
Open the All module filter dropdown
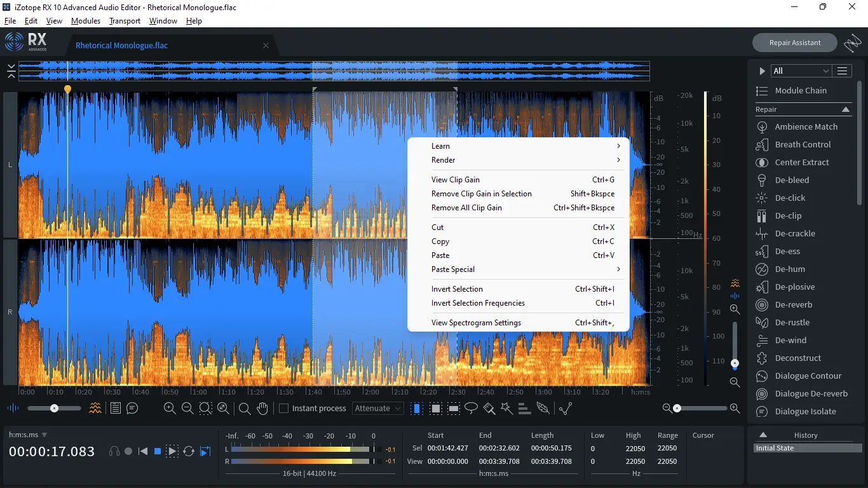click(x=801, y=71)
